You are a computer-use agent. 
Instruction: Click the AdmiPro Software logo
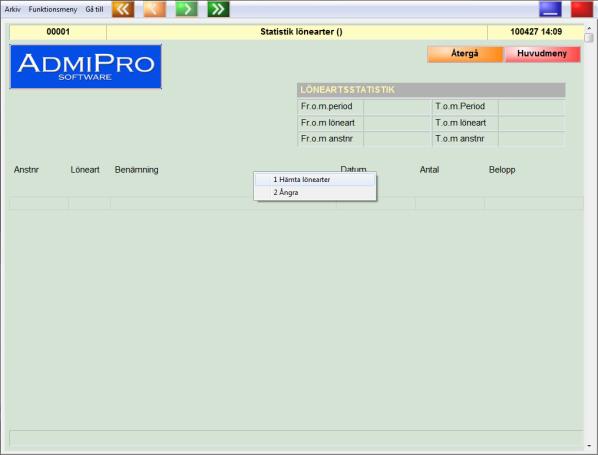[86, 67]
